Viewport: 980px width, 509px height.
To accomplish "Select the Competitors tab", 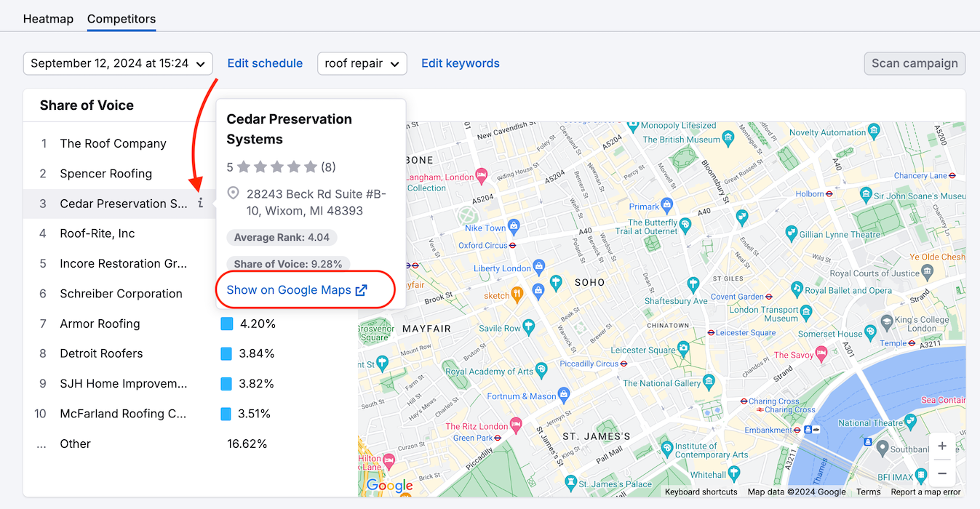I will coord(121,19).
